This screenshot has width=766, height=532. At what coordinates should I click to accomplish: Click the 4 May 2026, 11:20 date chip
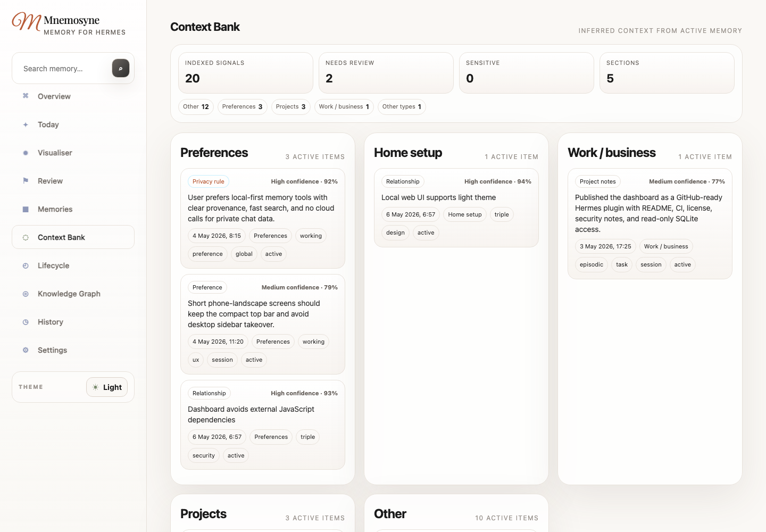[x=218, y=342]
